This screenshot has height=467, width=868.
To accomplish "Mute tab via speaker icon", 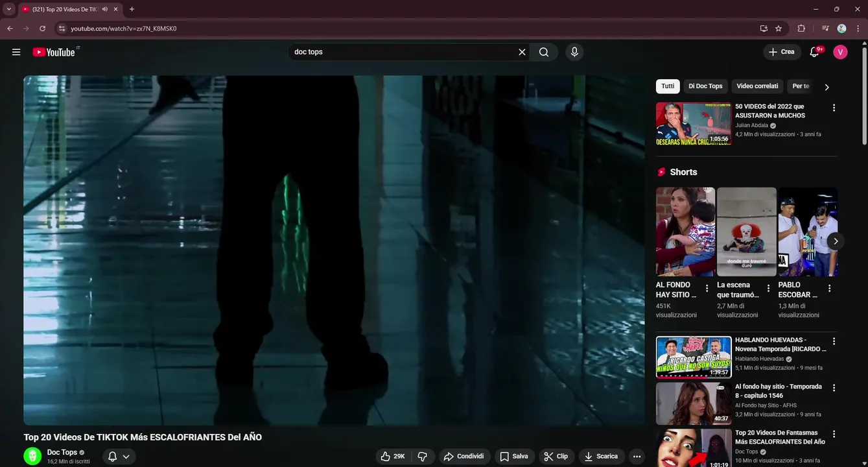I will [105, 9].
